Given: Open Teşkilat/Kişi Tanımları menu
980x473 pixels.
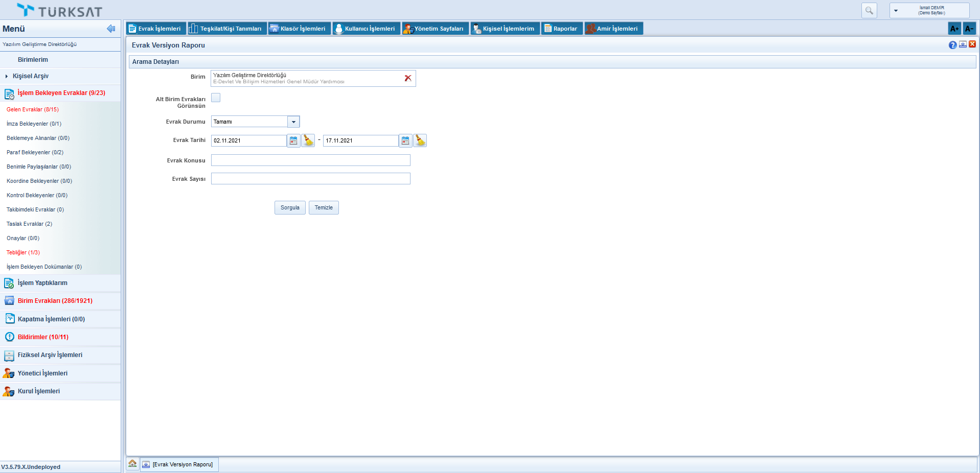Looking at the screenshot, I should point(227,29).
